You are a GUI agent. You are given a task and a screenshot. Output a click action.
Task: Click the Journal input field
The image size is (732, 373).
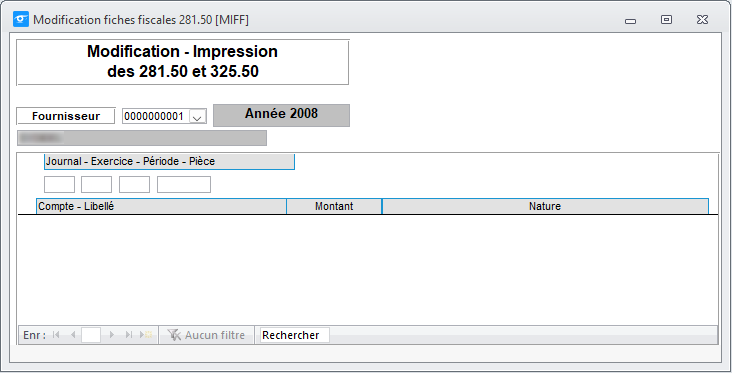pos(59,184)
